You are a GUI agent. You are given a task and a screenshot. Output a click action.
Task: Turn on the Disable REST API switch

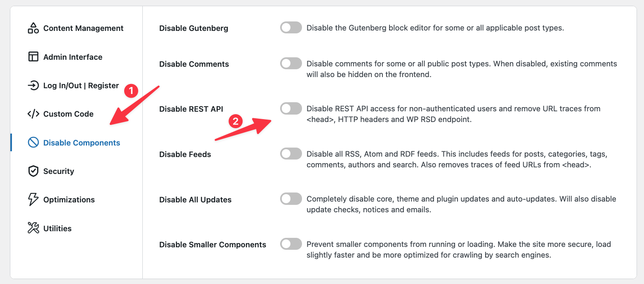point(291,108)
